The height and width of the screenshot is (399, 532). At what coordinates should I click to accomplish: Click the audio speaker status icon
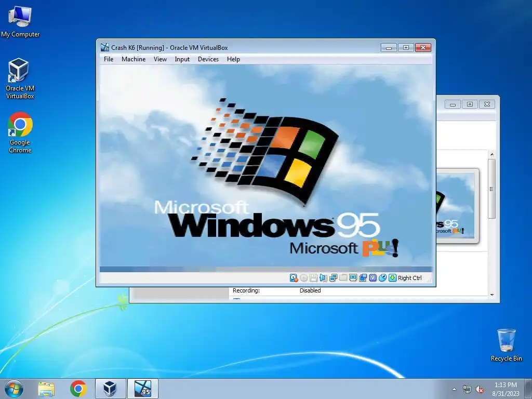pyautogui.click(x=323, y=278)
